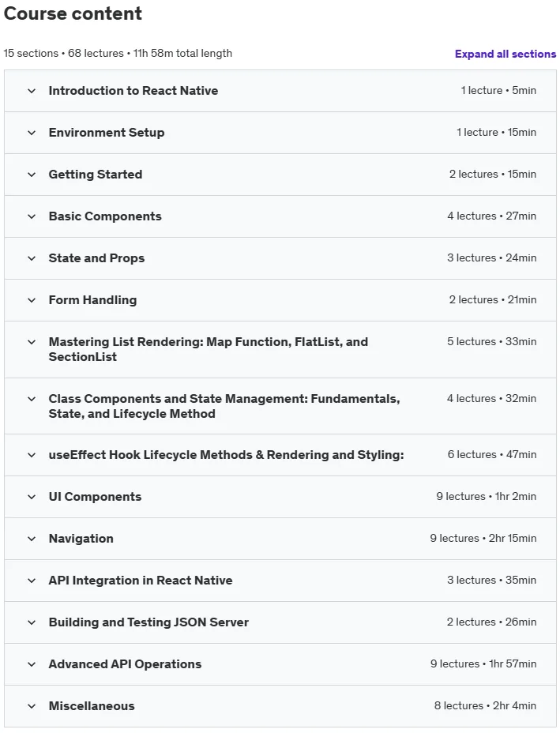Expand the Environment Setup section chevron

tap(32, 133)
